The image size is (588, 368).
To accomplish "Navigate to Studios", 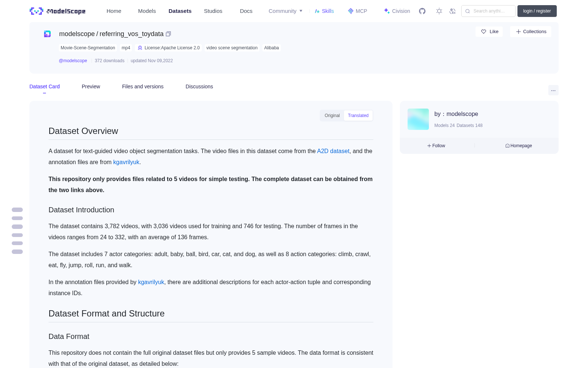I will point(213,11).
